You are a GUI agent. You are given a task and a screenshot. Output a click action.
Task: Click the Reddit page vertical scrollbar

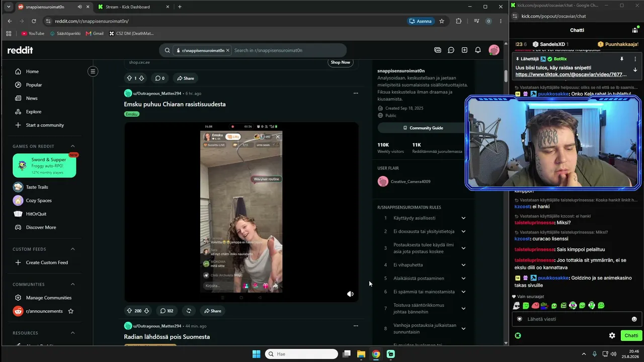[x=506, y=76]
